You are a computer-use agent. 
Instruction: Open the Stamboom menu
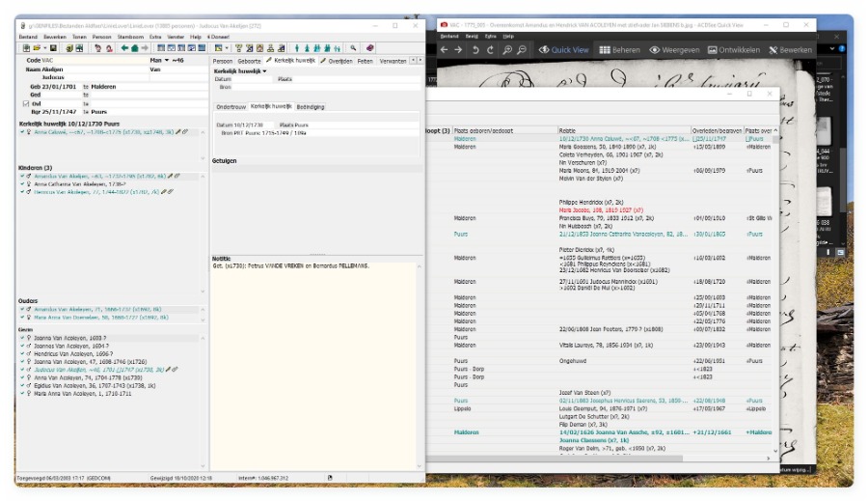(130, 36)
